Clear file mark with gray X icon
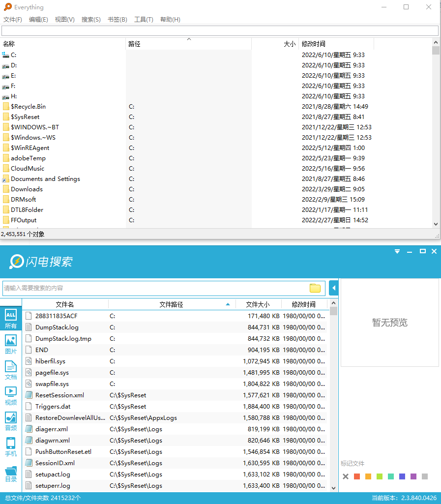Viewport: 441px width, 504px height. click(346, 476)
